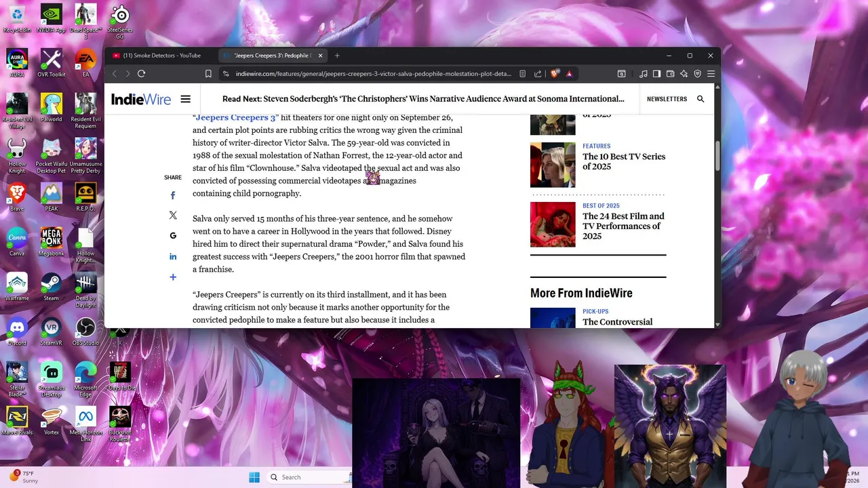The height and width of the screenshot is (488, 868).
Task: Select Umamusume Pretty Derby desktop icon
Action: [x=85, y=155]
